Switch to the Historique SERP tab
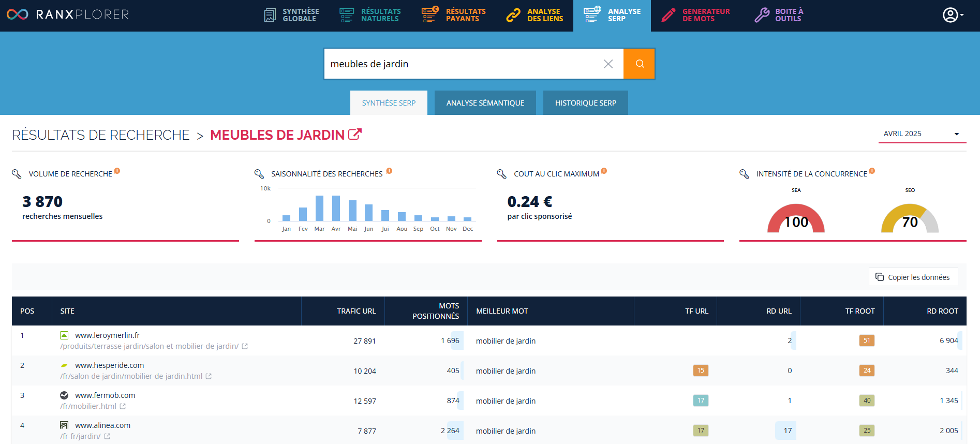Viewport: 980px width, 444px height. [586, 103]
